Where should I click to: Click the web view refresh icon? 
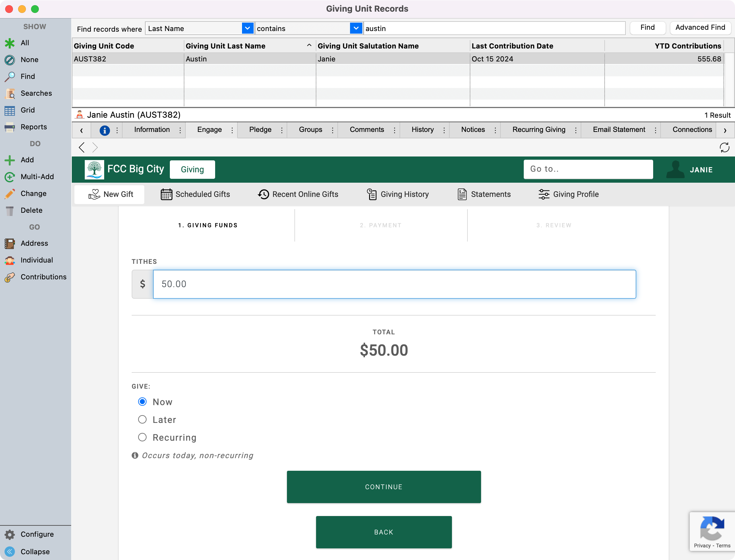[724, 147]
